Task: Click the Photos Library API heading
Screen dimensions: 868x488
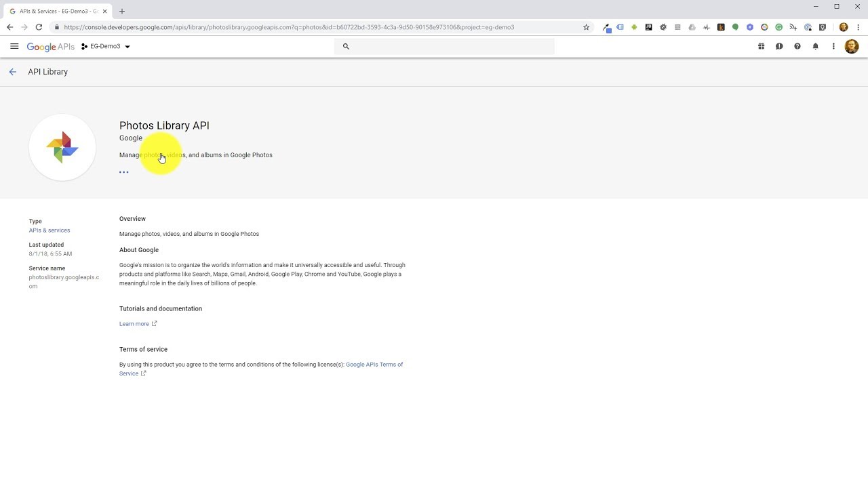Action: pyautogui.click(x=164, y=125)
